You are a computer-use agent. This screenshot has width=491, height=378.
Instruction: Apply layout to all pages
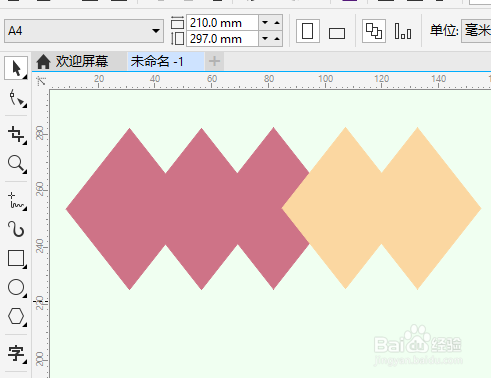pos(374,31)
